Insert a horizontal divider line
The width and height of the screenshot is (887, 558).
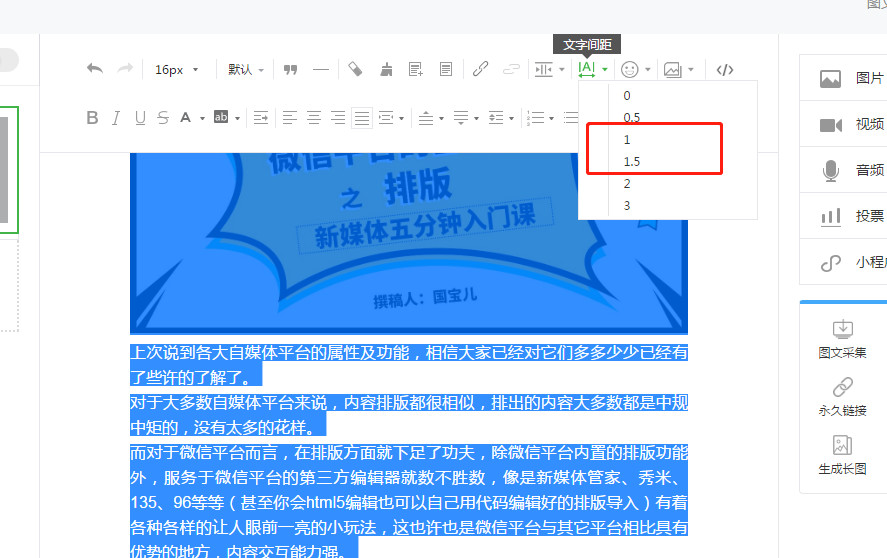point(321,70)
